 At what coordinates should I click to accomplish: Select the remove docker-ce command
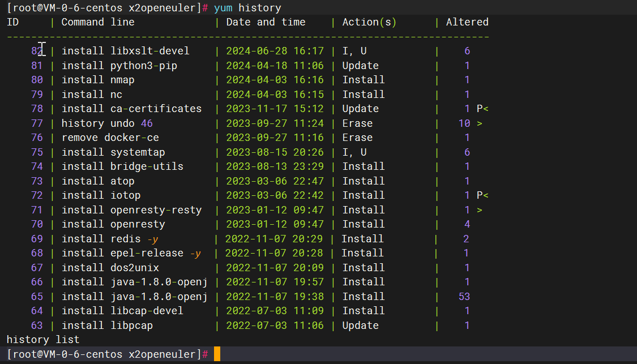(x=110, y=138)
